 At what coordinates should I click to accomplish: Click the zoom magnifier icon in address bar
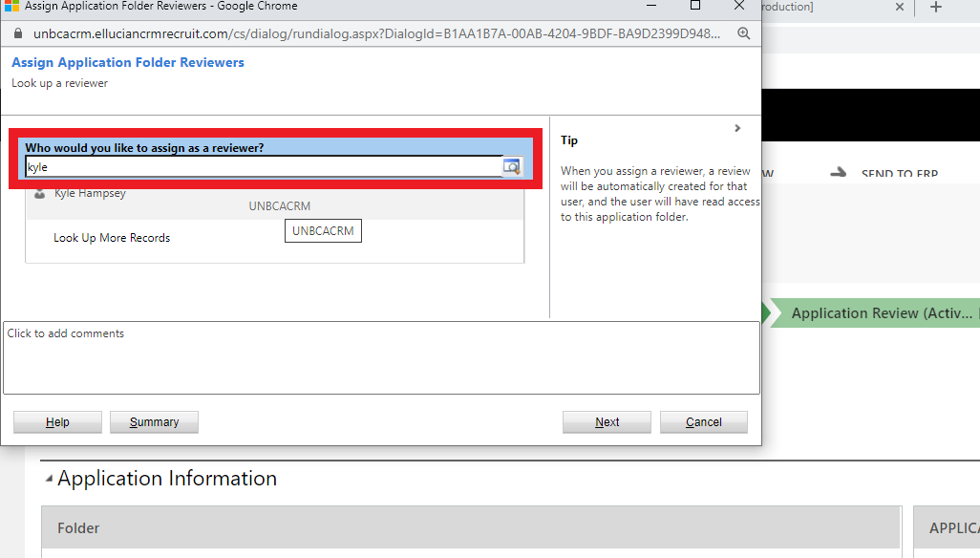[744, 33]
